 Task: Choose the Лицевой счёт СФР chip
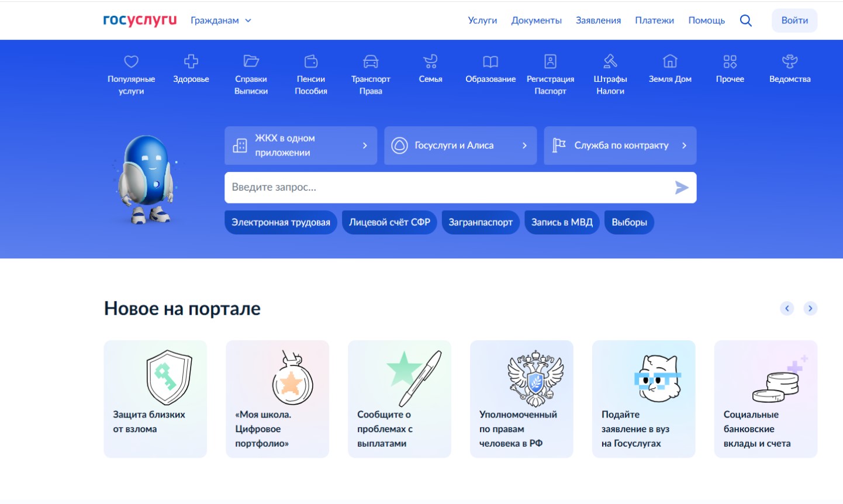pyautogui.click(x=389, y=223)
